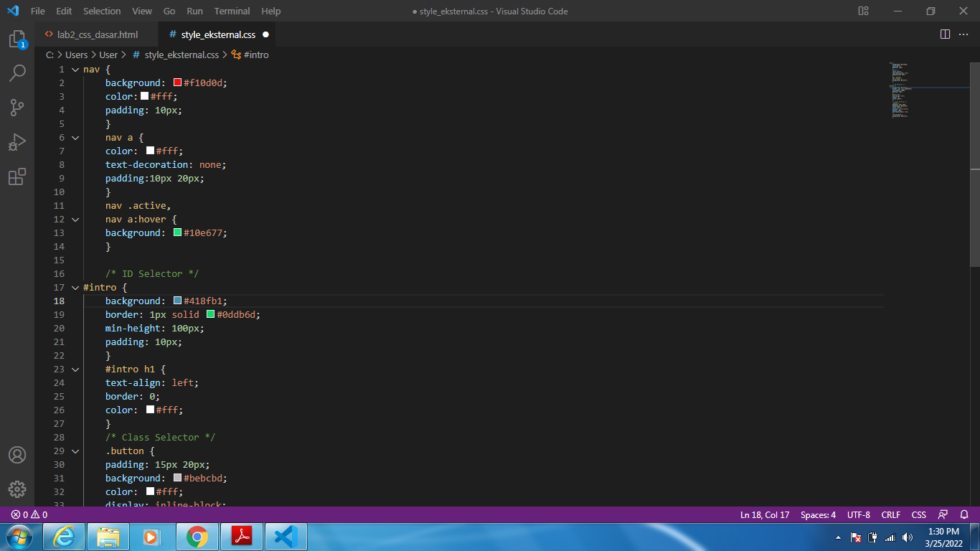Open the Terminal menu
Screen dimensions: 980x551
click(231, 11)
